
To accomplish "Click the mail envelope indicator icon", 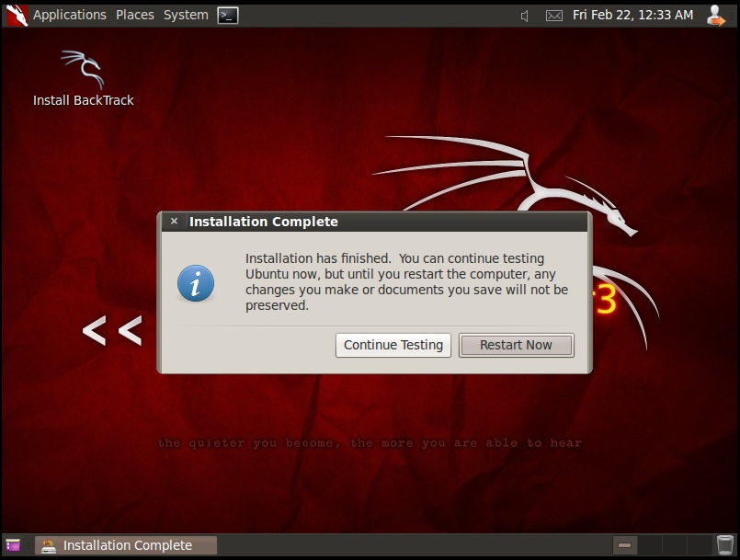I will point(553,16).
